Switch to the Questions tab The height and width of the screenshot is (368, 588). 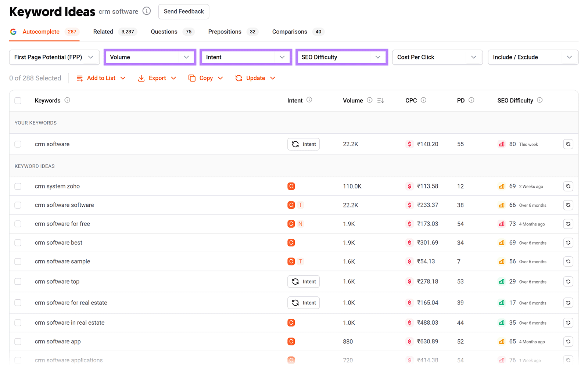(164, 32)
